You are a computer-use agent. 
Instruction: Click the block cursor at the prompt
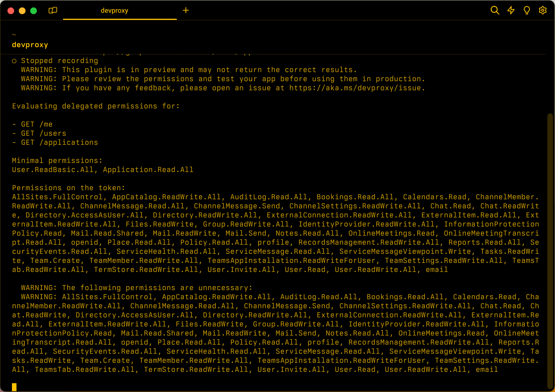coord(14,387)
